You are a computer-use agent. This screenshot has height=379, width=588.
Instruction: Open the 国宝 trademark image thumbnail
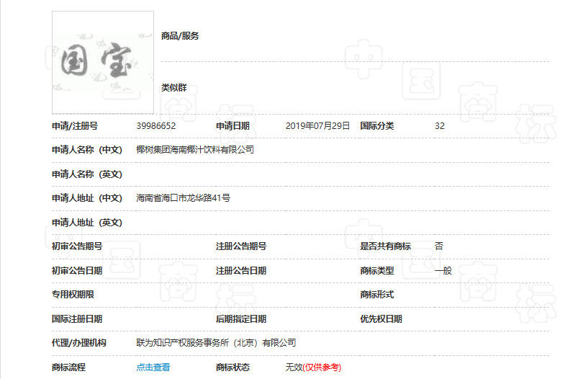tap(103, 62)
